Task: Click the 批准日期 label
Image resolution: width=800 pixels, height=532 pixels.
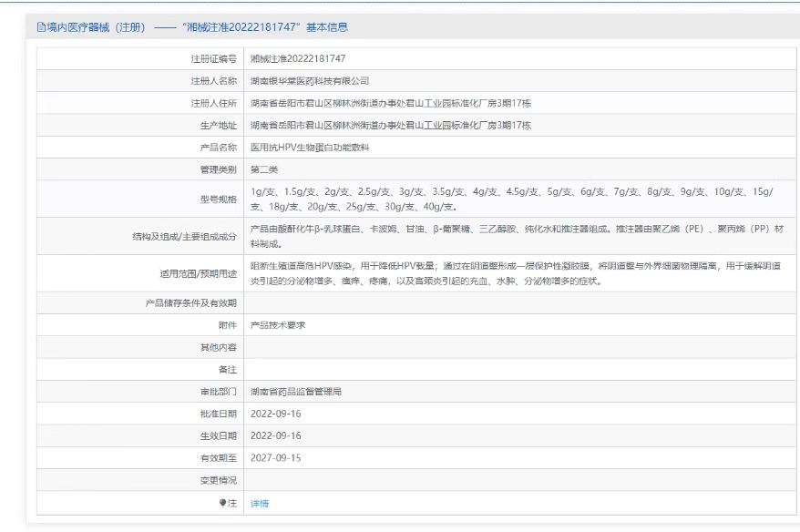Action: point(219,414)
